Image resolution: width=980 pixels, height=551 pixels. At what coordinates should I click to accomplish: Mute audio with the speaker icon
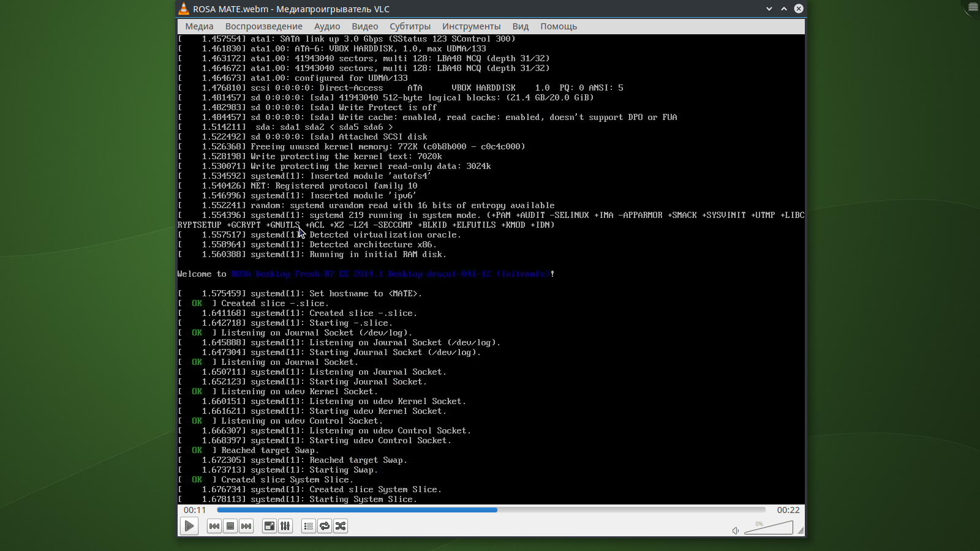coord(736,531)
